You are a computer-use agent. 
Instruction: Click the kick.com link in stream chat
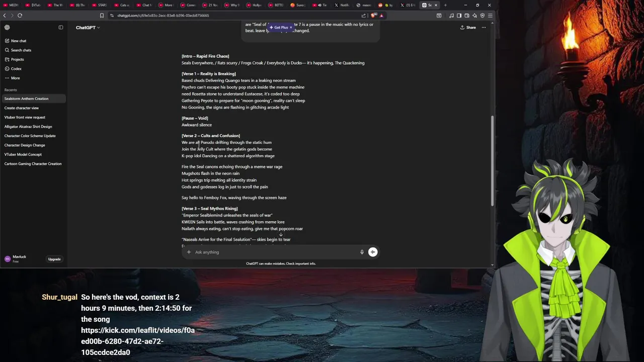coord(138,341)
